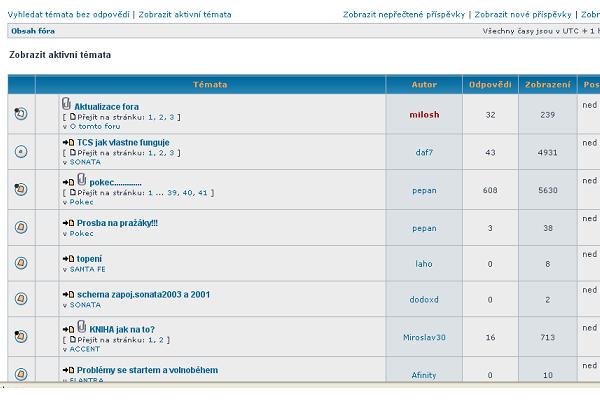Click the status icon for KNIHA jak na to row
Image resolution: width=600 pixels, height=400 pixels.
pyautogui.click(x=21, y=336)
